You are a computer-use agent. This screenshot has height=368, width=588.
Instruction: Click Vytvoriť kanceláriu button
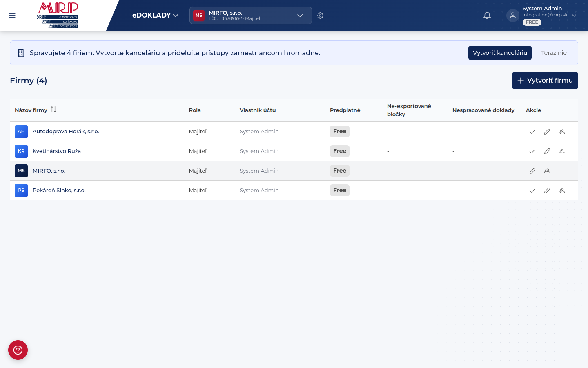coord(500,53)
